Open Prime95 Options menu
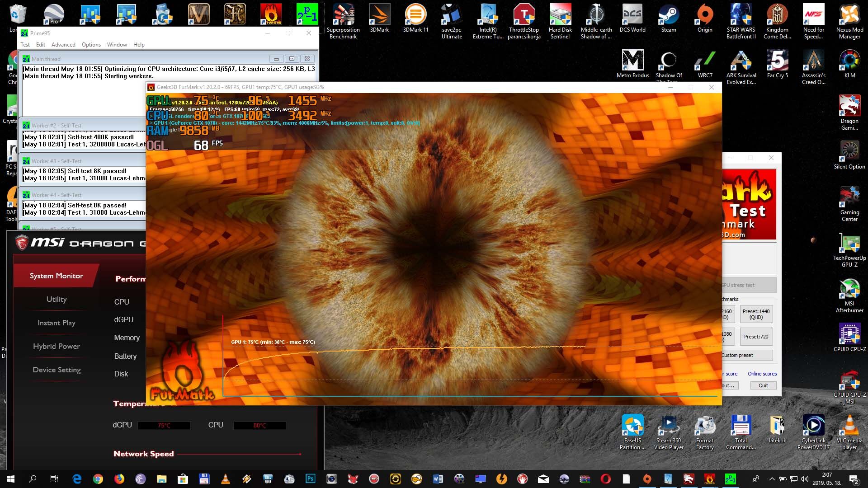The width and height of the screenshot is (868, 488). point(91,45)
